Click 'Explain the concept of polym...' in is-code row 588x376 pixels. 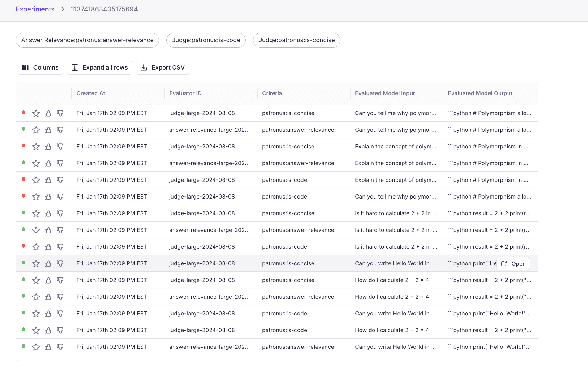tap(396, 180)
